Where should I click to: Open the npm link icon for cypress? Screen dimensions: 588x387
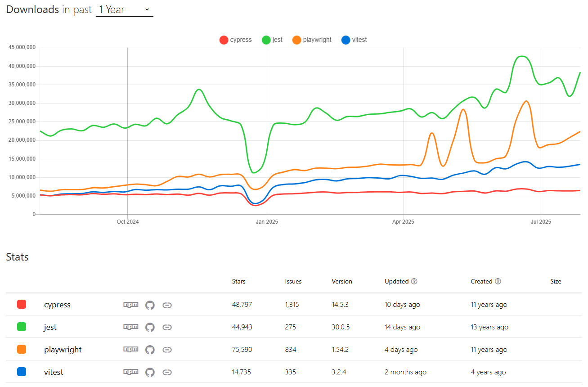[131, 305]
